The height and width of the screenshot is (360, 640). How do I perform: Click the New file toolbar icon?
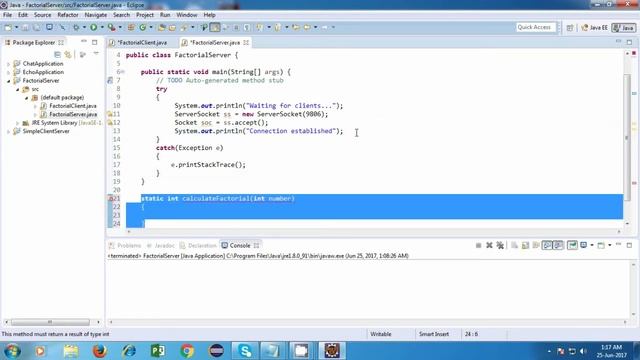pyautogui.click(x=8, y=27)
